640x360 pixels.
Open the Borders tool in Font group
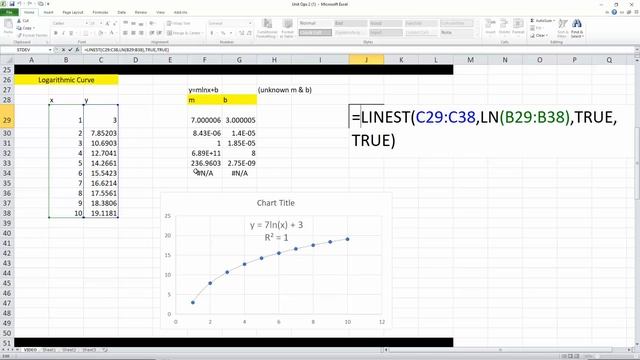tap(85, 33)
